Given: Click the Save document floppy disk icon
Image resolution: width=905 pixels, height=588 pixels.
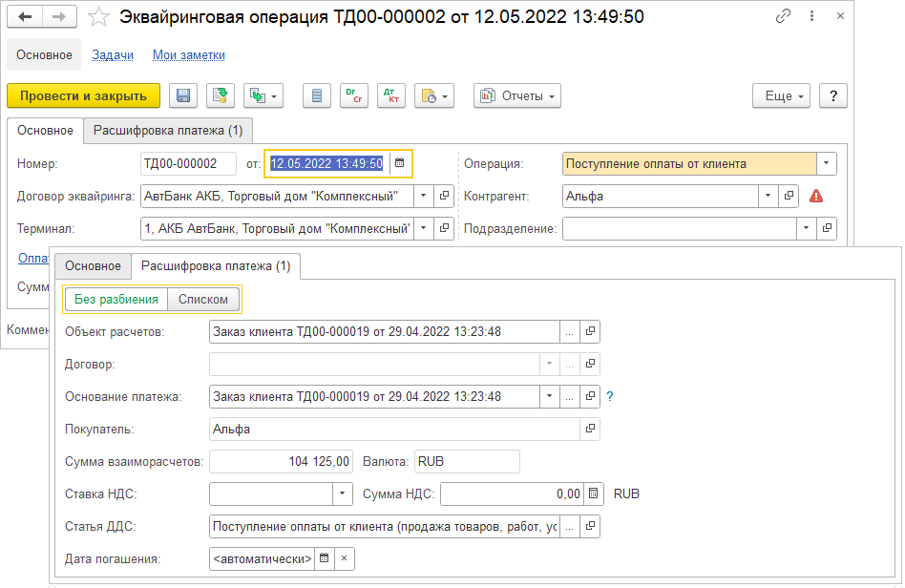Looking at the screenshot, I should pos(183,95).
